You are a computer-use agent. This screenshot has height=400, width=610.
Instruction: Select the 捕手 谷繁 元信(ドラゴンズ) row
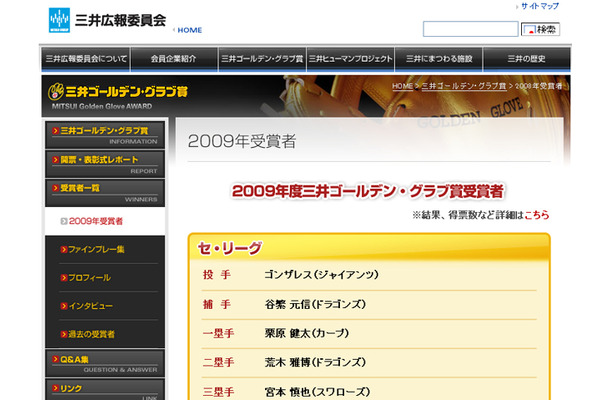point(369,305)
